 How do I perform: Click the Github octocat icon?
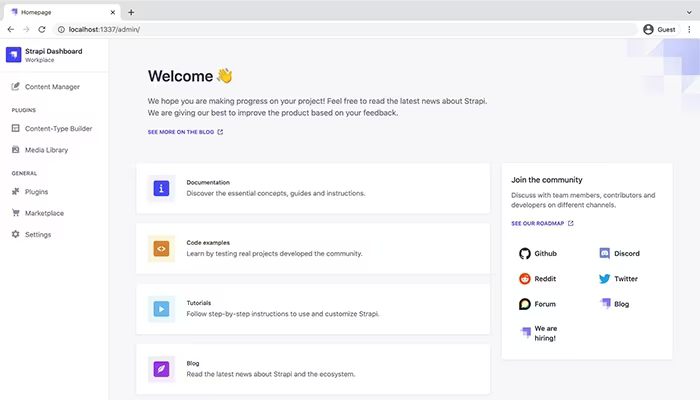[x=525, y=254]
